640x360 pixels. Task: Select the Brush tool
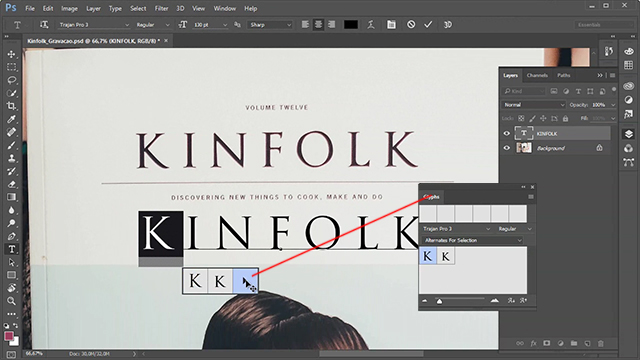coord(11,145)
